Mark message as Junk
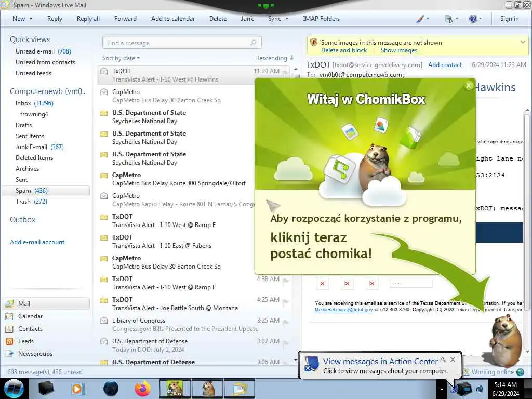The width and height of the screenshot is (532, 399). (247, 19)
